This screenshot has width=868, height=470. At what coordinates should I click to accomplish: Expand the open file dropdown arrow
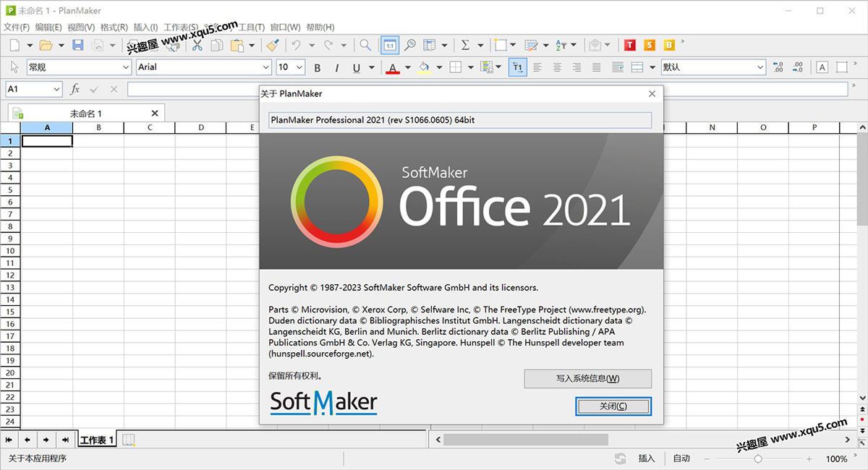tap(61, 45)
